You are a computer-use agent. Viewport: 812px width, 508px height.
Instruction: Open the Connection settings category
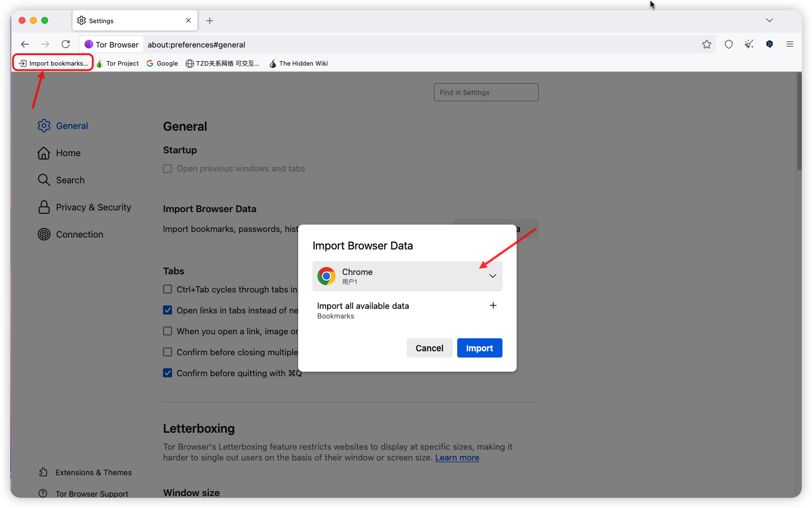tap(70, 234)
